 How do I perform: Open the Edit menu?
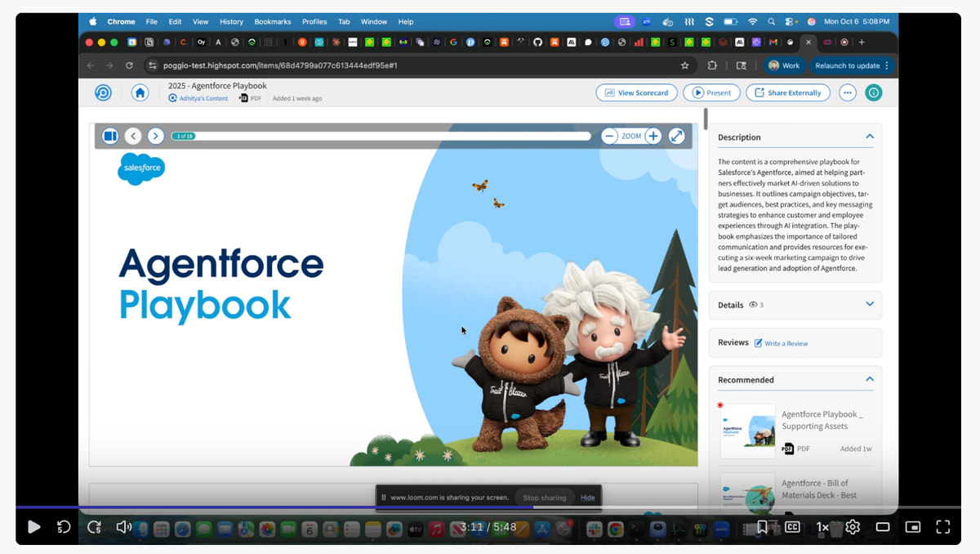(x=176, y=22)
